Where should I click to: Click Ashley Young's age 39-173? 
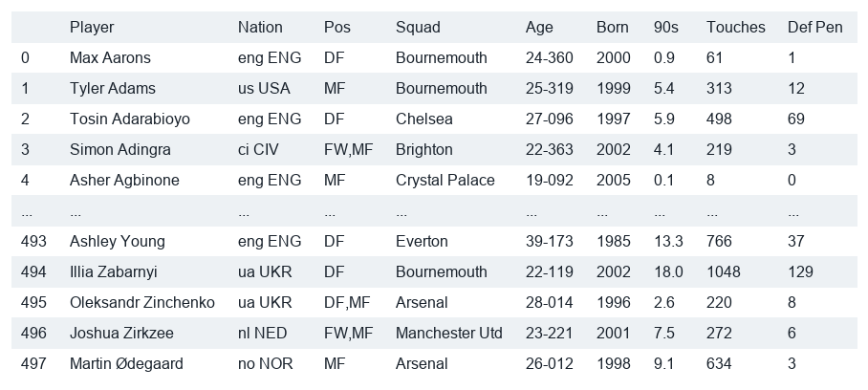pyautogui.click(x=549, y=241)
